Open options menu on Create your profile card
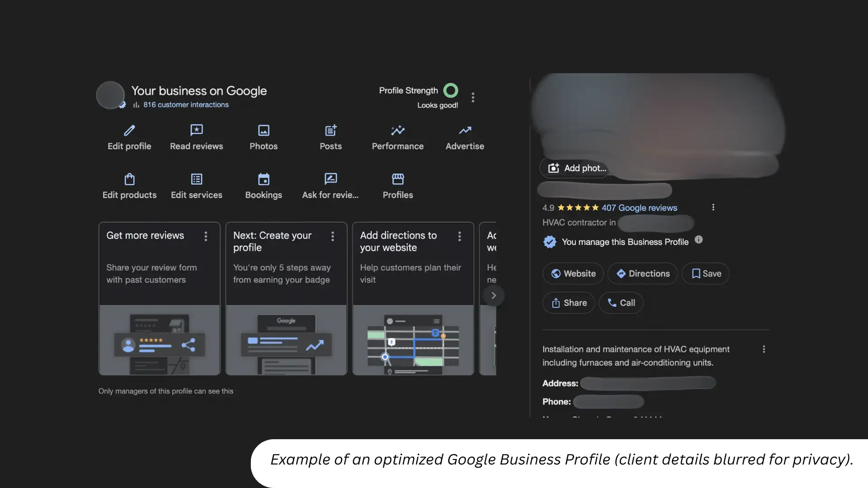868x488 pixels. click(333, 236)
